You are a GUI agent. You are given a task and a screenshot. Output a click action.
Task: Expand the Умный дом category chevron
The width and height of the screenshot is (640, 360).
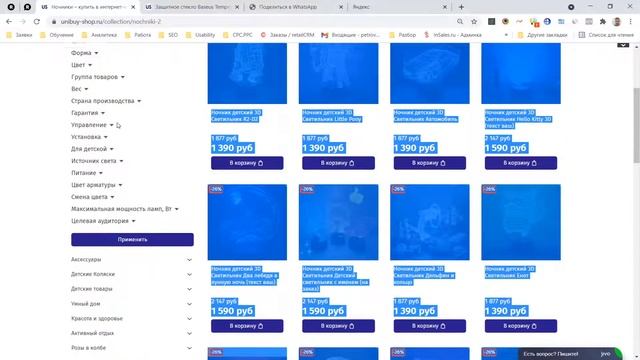189,304
